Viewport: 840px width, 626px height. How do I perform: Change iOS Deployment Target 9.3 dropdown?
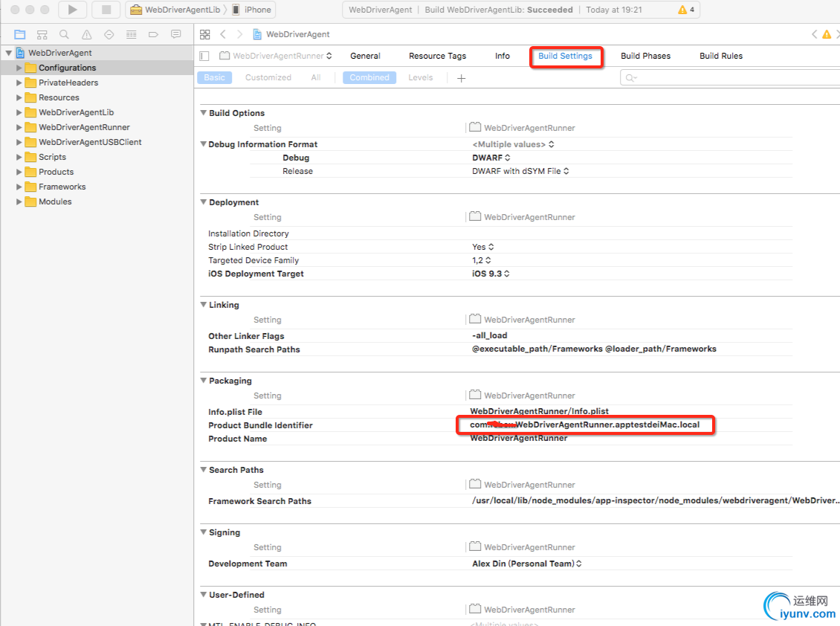pyautogui.click(x=491, y=274)
